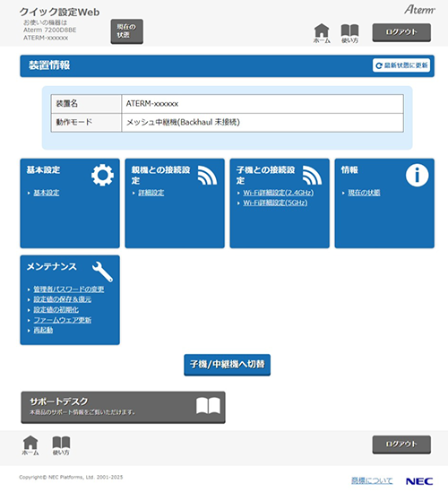Click the 動作モード label cell

tap(86, 123)
